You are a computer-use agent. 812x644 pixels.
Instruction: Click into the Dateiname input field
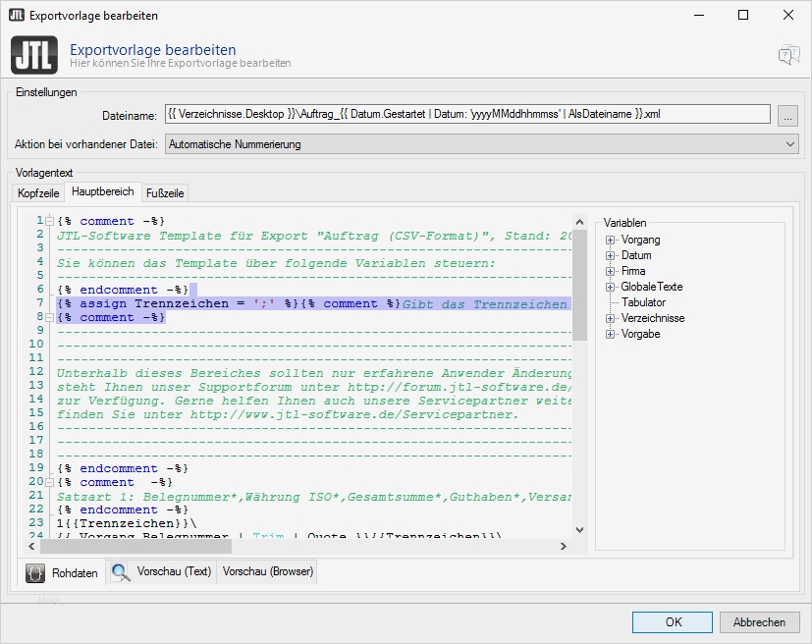[466, 114]
